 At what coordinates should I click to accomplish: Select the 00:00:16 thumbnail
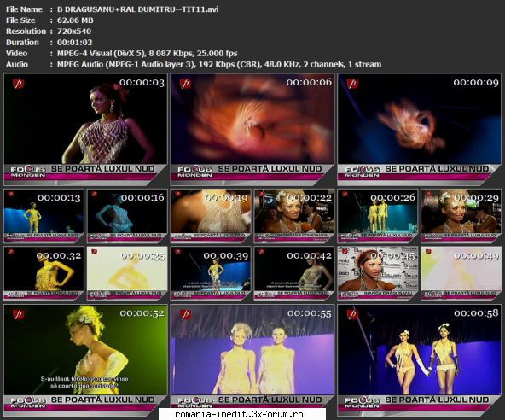(x=127, y=216)
